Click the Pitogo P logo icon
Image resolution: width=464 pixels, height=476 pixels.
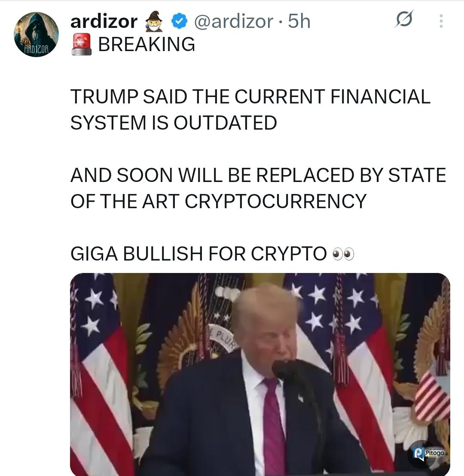point(419,453)
